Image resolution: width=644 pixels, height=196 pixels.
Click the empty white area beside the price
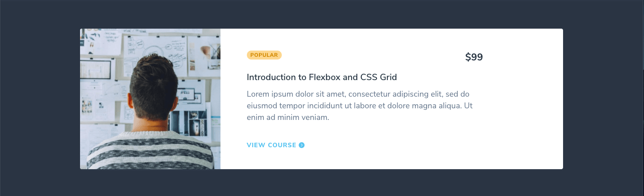pyautogui.click(x=523, y=57)
